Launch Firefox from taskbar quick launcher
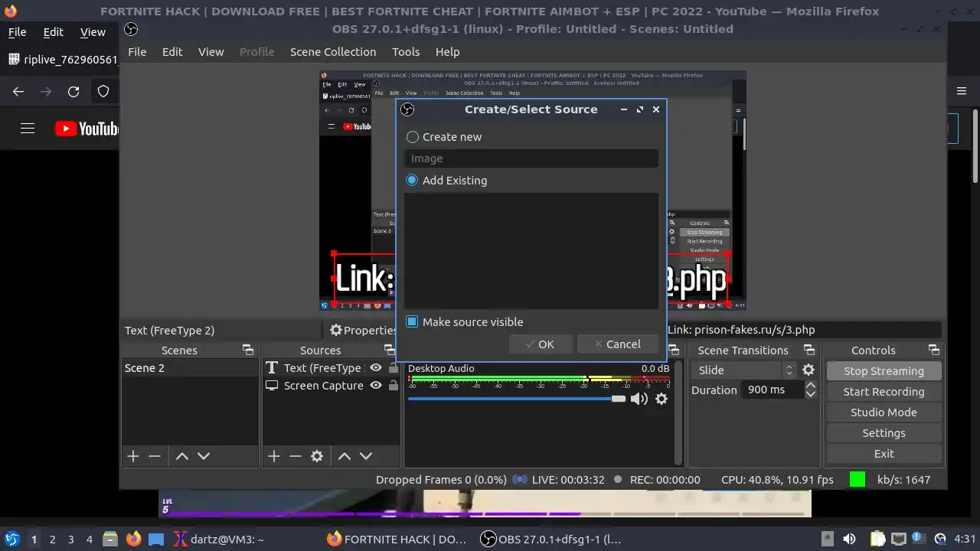 (134, 539)
